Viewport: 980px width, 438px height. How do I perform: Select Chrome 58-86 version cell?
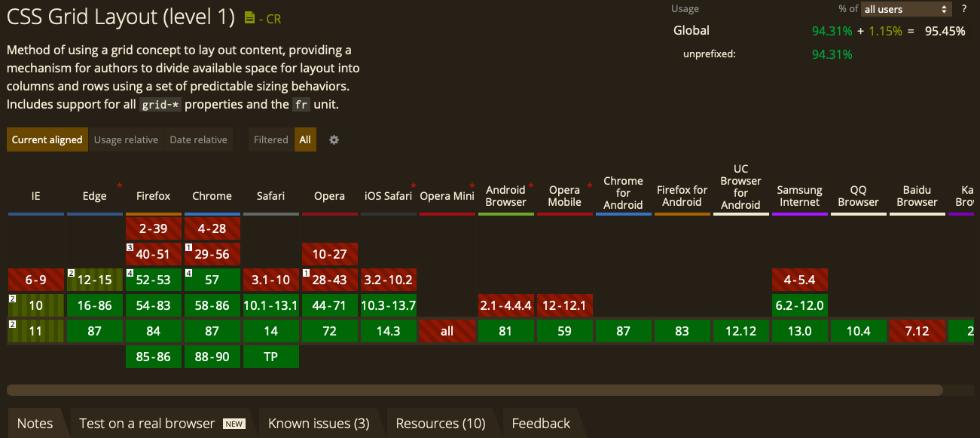(x=212, y=305)
